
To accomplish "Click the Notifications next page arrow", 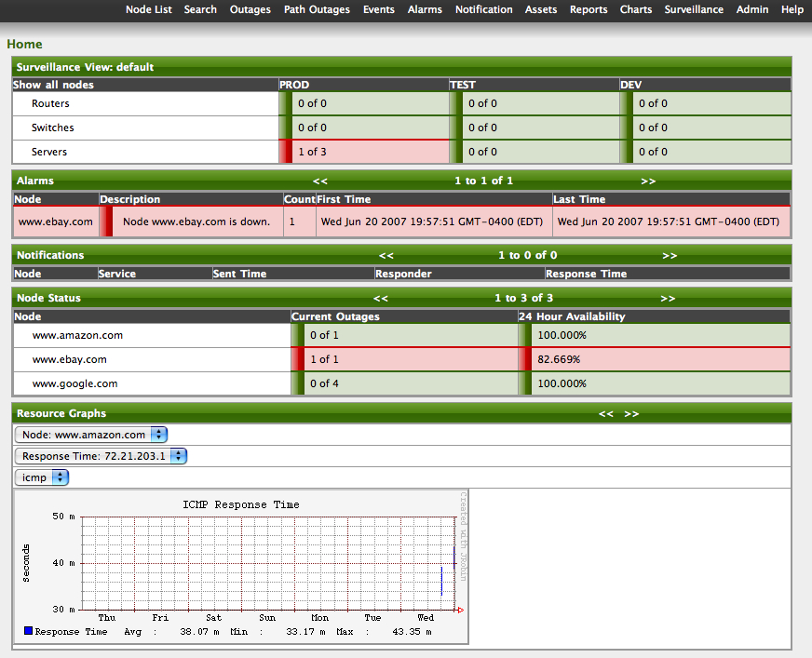I will (670, 255).
